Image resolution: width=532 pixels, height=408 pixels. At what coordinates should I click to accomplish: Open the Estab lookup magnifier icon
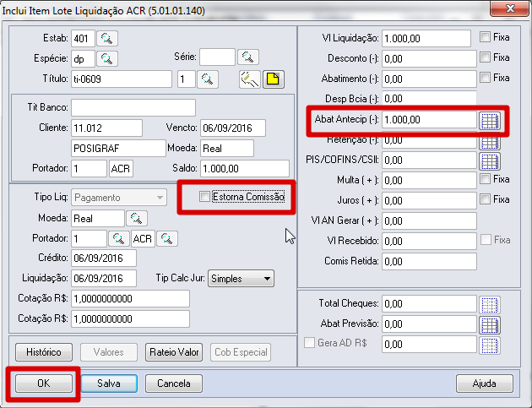point(107,38)
